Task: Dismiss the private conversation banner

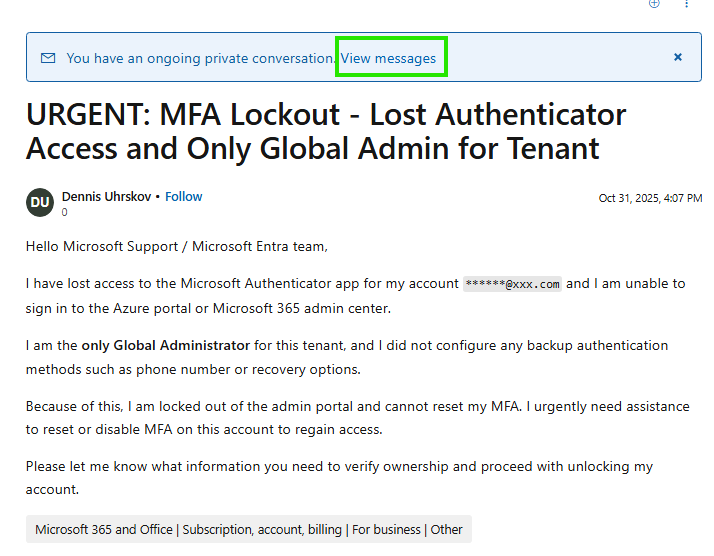Action: 678,58
